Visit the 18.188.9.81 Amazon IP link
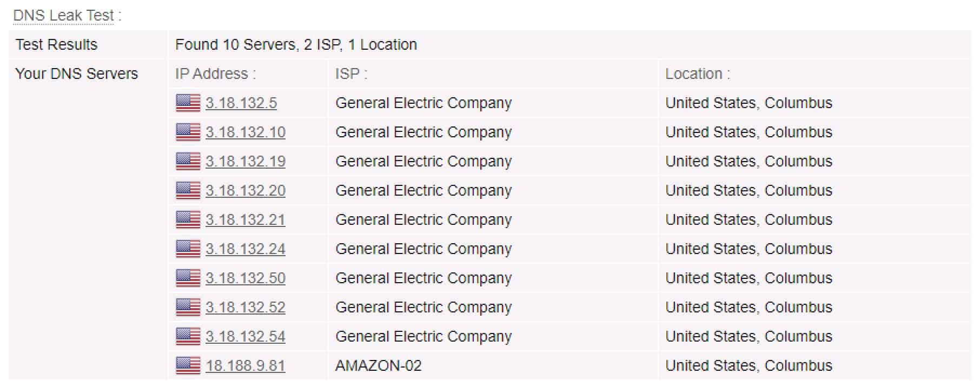The height and width of the screenshot is (387, 980). click(246, 365)
